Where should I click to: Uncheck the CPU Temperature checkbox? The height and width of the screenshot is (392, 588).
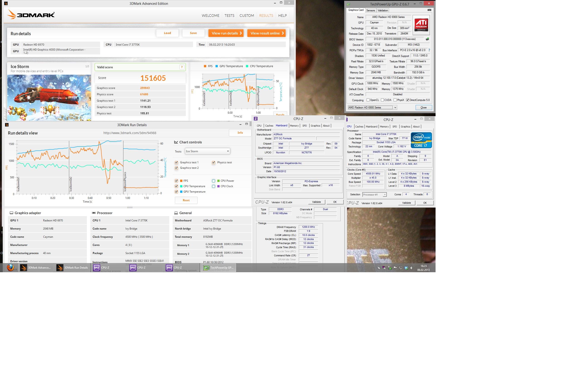point(176,186)
